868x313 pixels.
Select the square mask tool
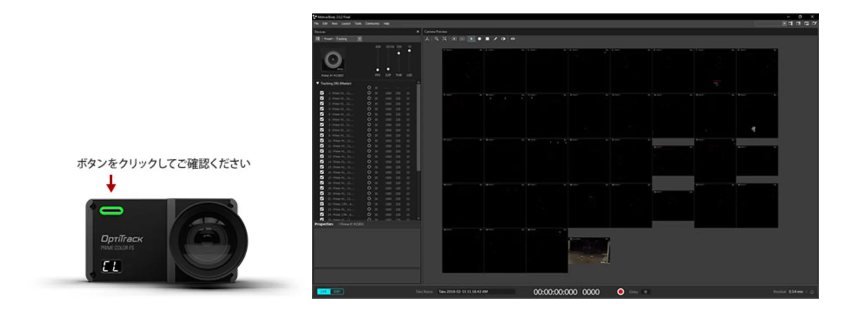pyautogui.click(x=487, y=39)
